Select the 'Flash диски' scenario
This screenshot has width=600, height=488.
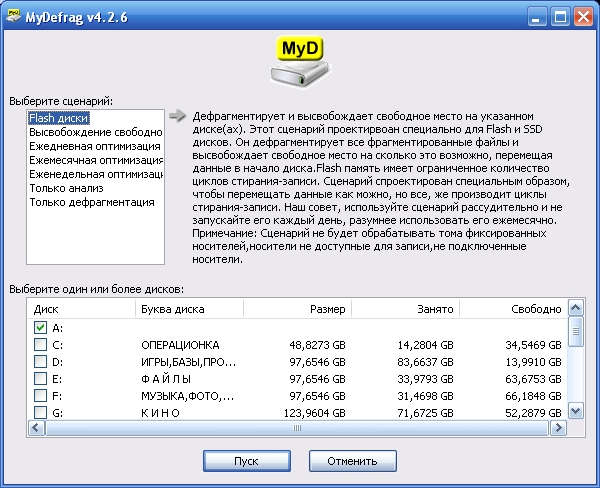coord(59,118)
